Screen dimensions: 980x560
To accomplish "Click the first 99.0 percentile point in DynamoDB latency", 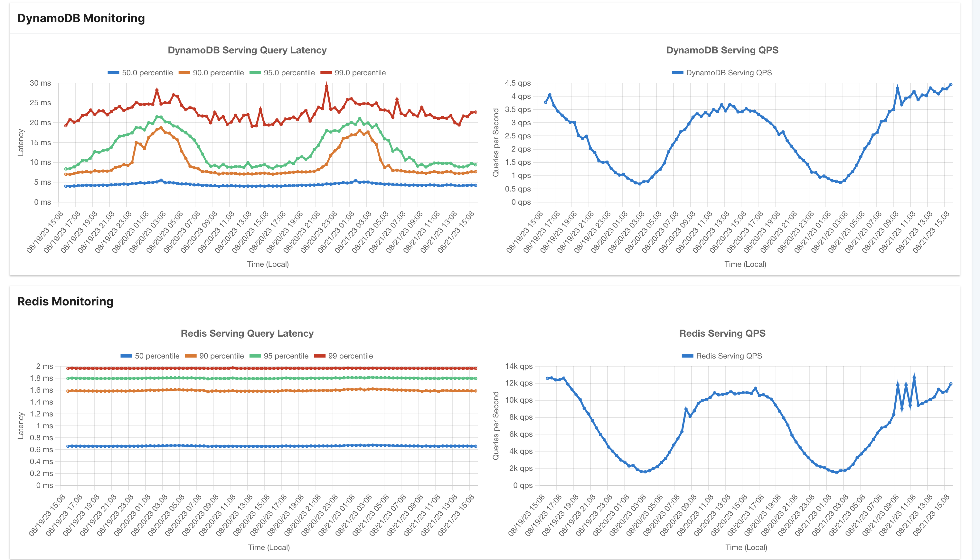I will click(x=66, y=126).
